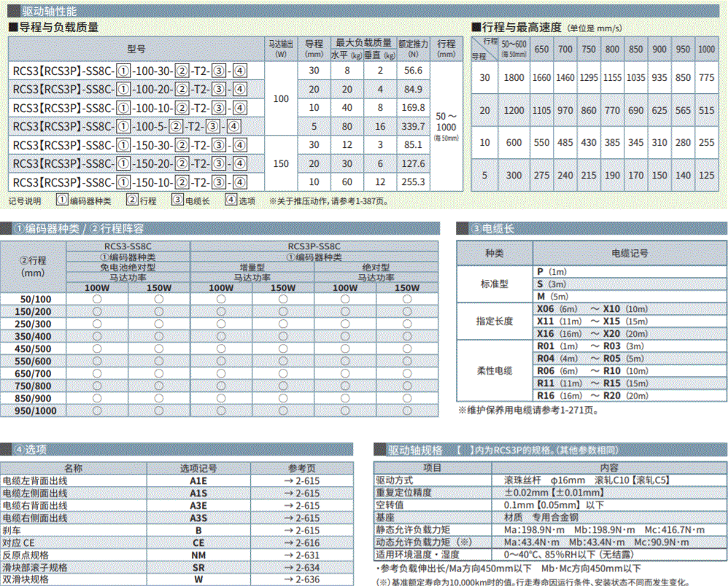Screen dimensions: 728x586
Task: Click speed value 515
Action: (x=706, y=111)
